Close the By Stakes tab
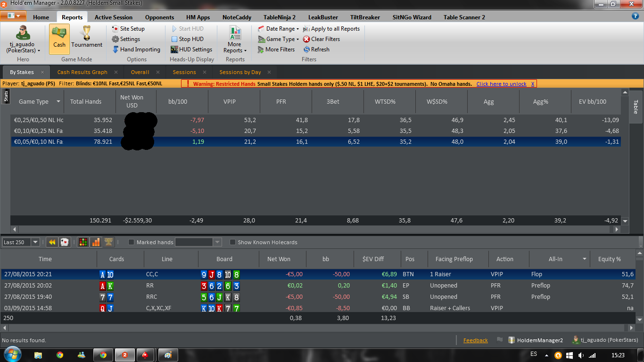 click(42, 72)
